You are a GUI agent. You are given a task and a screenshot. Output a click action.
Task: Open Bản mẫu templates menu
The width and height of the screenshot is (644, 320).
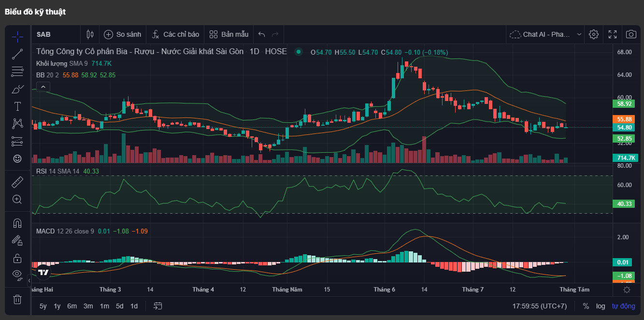(x=229, y=34)
